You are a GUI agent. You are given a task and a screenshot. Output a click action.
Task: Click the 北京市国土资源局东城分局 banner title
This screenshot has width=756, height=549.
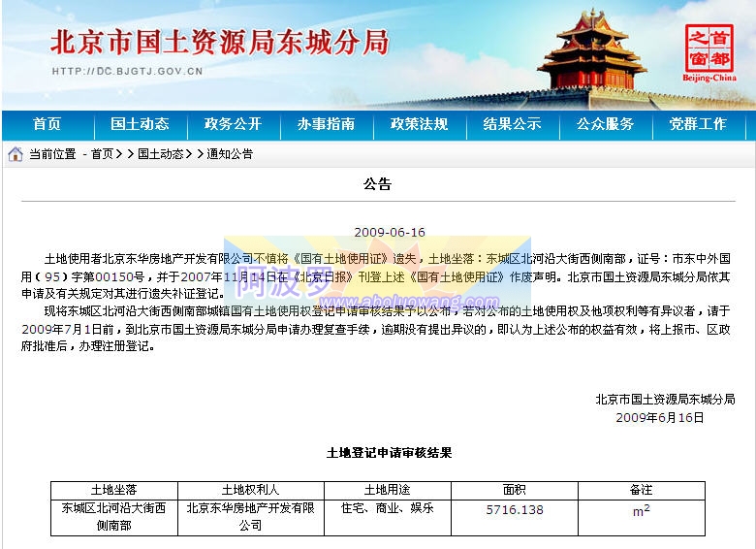[x=219, y=42]
